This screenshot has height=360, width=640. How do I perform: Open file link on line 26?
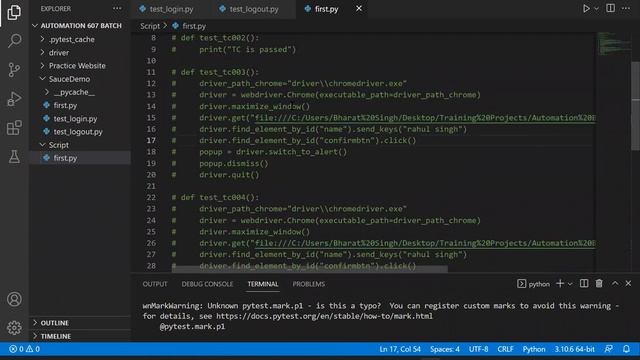point(424,243)
